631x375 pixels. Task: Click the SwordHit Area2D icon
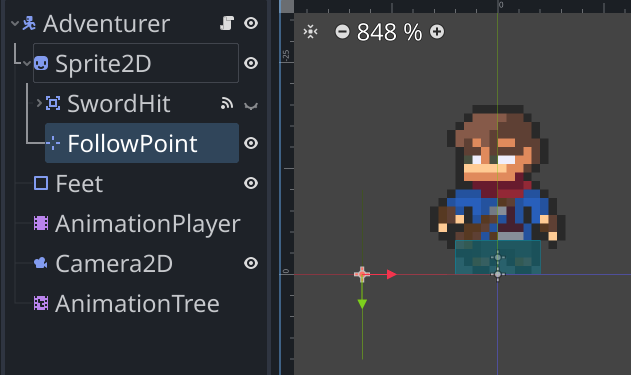(x=53, y=103)
